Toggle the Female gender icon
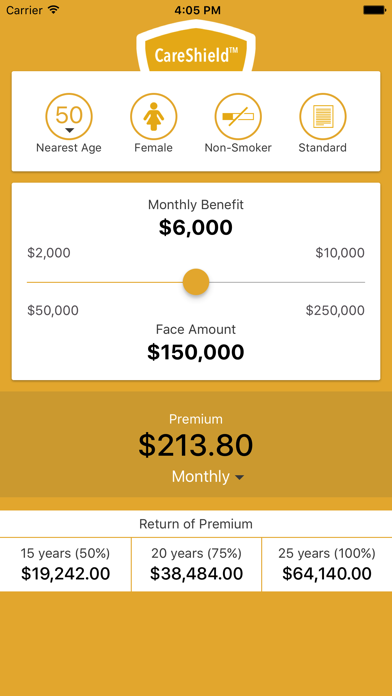The height and width of the screenshot is (696, 392). pyautogui.click(x=154, y=117)
